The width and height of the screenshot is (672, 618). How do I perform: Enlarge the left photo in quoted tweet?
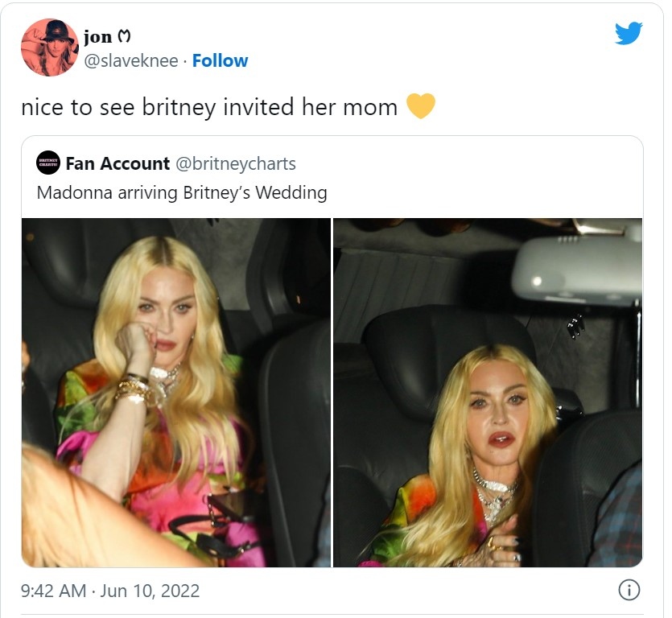pyautogui.click(x=176, y=392)
